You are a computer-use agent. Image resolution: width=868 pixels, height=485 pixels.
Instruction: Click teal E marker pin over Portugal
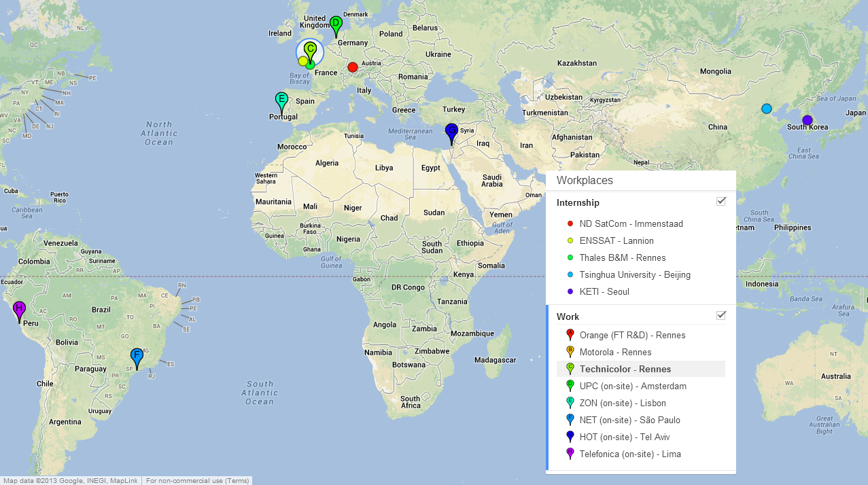pos(281,101)
